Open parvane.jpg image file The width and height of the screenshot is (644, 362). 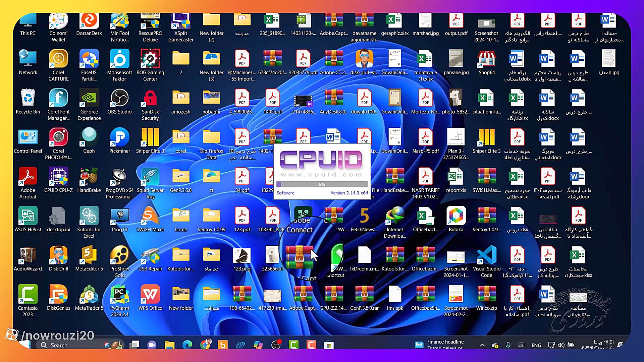coord(456,62)
